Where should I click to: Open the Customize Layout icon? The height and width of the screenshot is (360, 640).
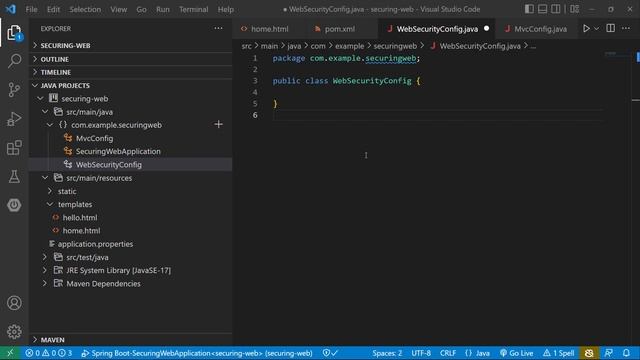point(574,9)
